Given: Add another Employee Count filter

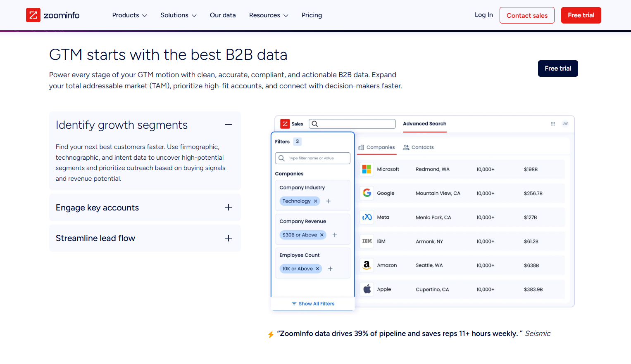Looking at the screenshot, I should point(330,269).
